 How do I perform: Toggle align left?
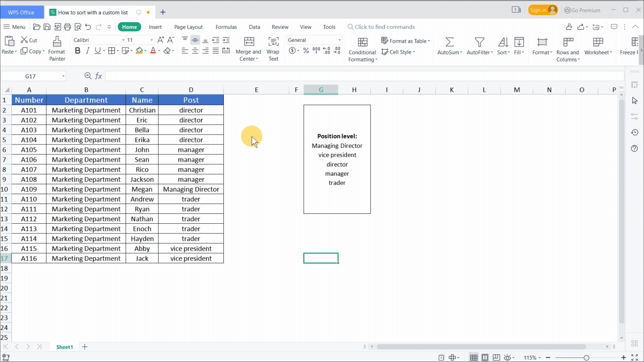click(185, 50)
